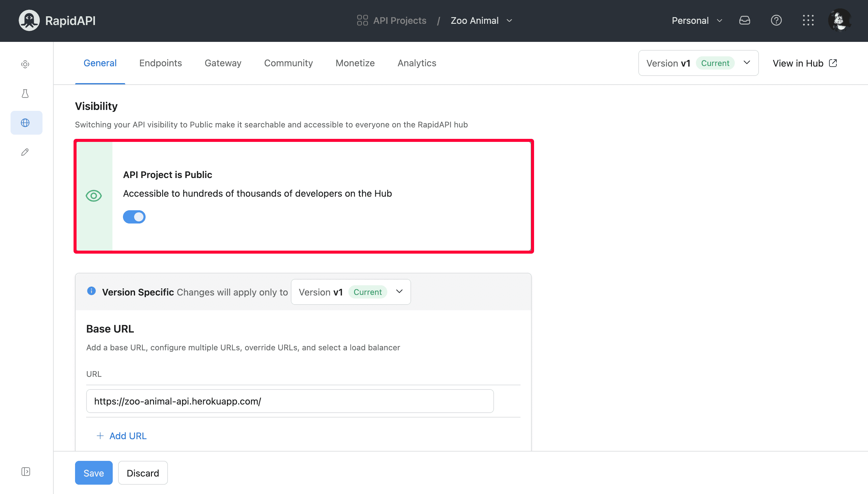Open the help question mark icon

click(776, 20)
